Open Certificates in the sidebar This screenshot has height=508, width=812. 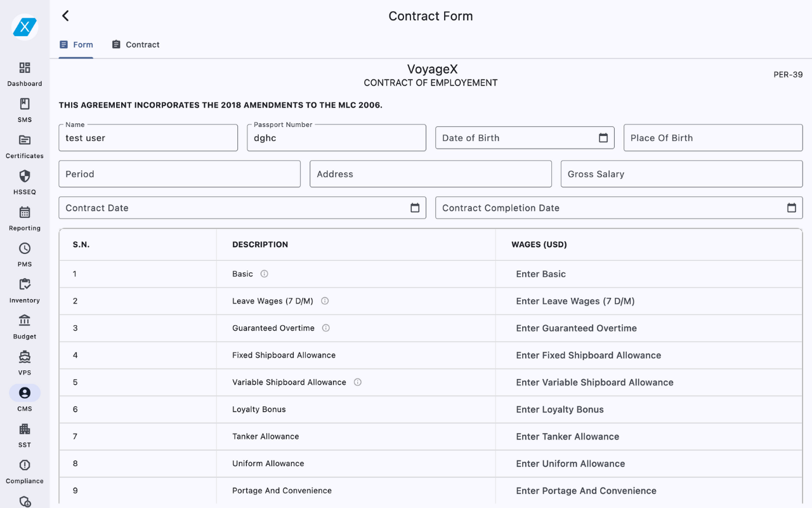coord(25,140)
